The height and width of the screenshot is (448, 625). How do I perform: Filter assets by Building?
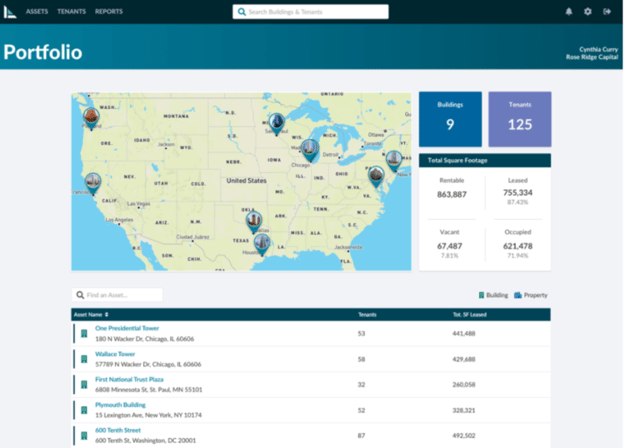(493, 295)
